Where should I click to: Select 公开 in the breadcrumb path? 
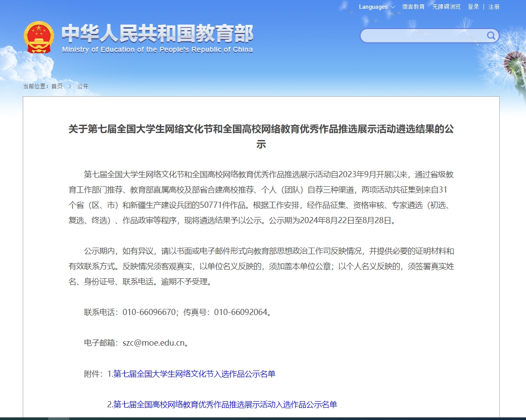[x=83, y=86]
